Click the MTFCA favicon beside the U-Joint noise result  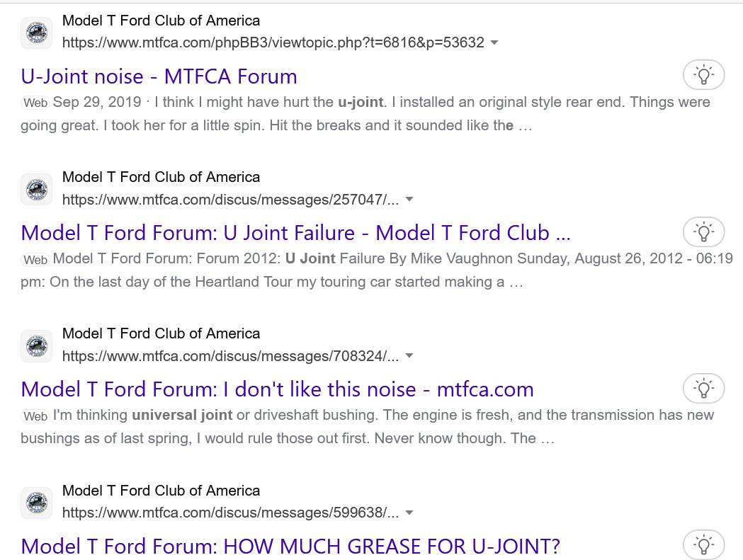point(36,33)
